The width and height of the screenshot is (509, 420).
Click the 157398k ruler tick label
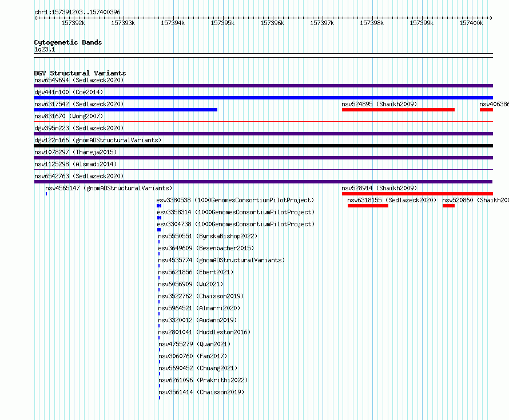[372, 23]
